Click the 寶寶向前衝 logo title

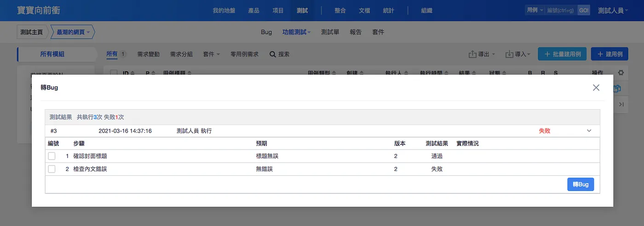click(x=39, y=10)
